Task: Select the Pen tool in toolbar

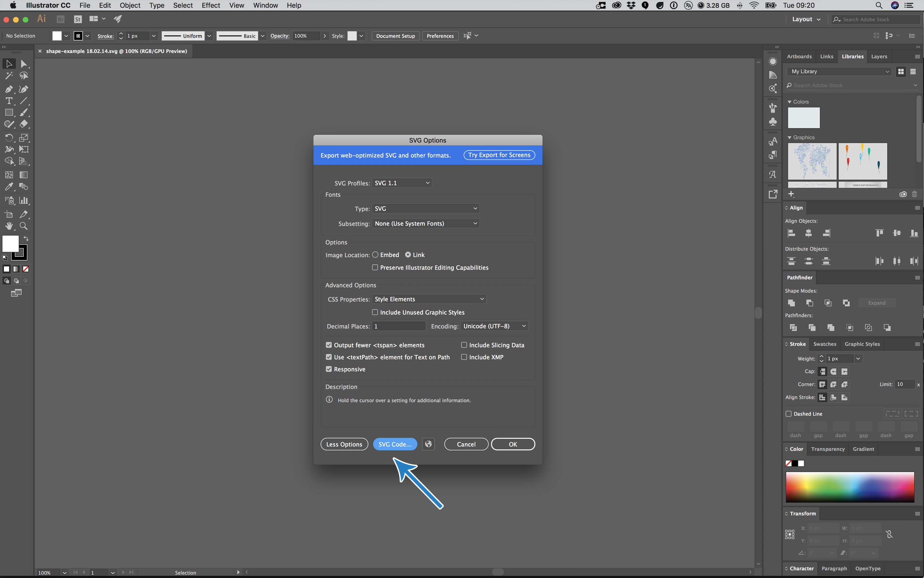Action: pyautogui.click(x=9, y=90)
